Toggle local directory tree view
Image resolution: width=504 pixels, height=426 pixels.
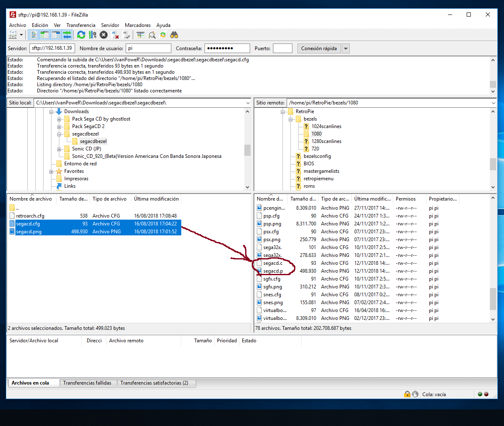click(45, 35)
